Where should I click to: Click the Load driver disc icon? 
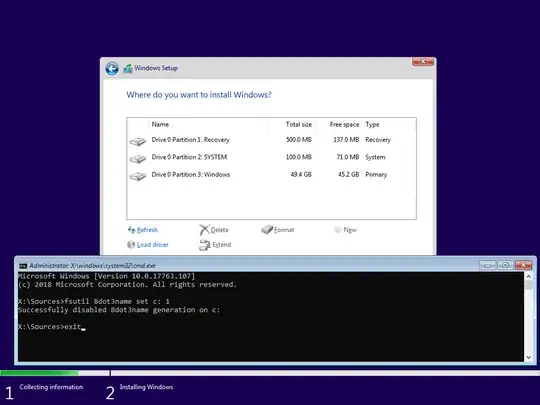(131, 245)
